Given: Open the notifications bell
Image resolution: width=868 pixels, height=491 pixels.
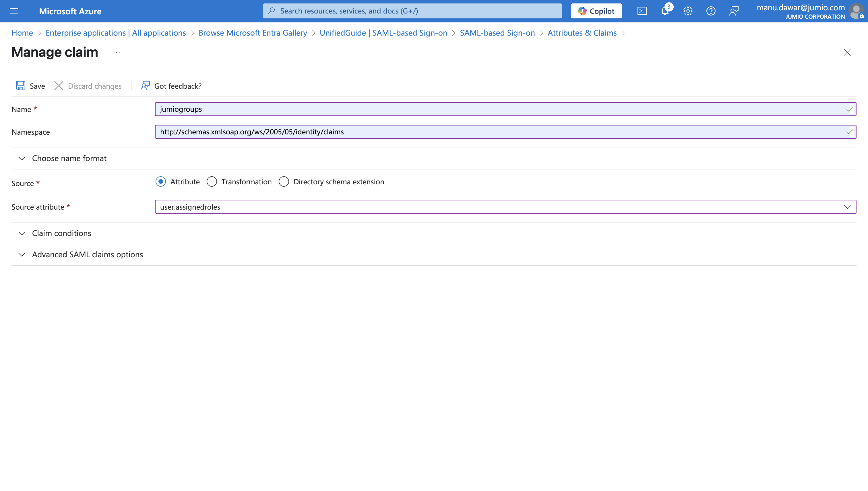Looking at the screenshot, I should 665,11.
